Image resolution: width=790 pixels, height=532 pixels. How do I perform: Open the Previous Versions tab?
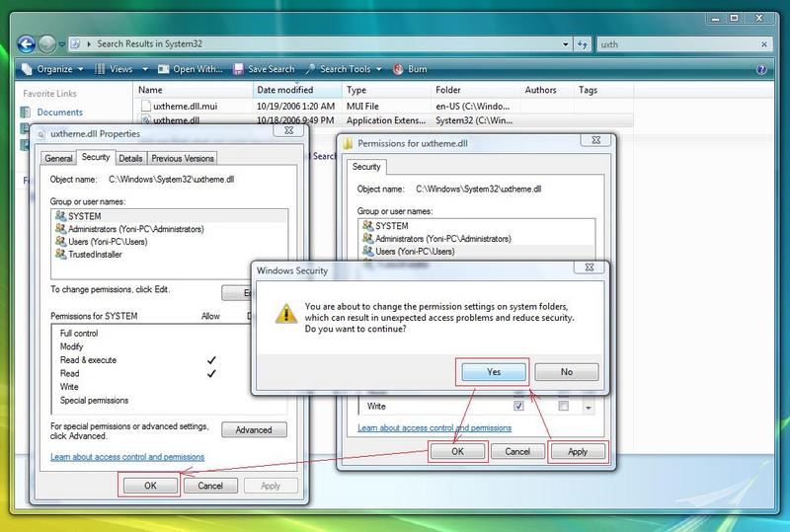click(182, 158)
